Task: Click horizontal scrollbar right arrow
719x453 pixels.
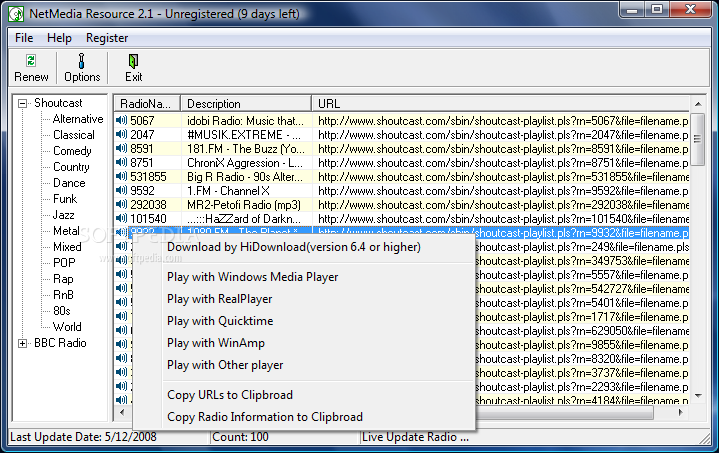Action: [x=680, y=412]
